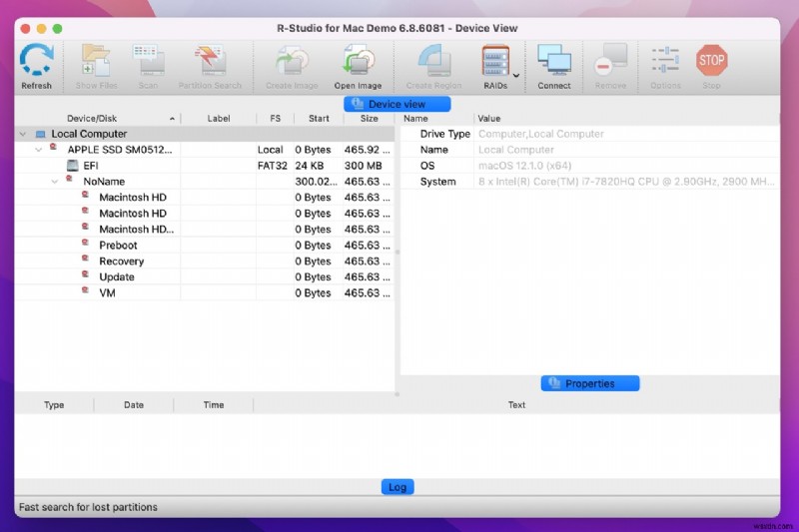Click the Drive Type property row
799x532 pixels.
[x=590, y=134]
